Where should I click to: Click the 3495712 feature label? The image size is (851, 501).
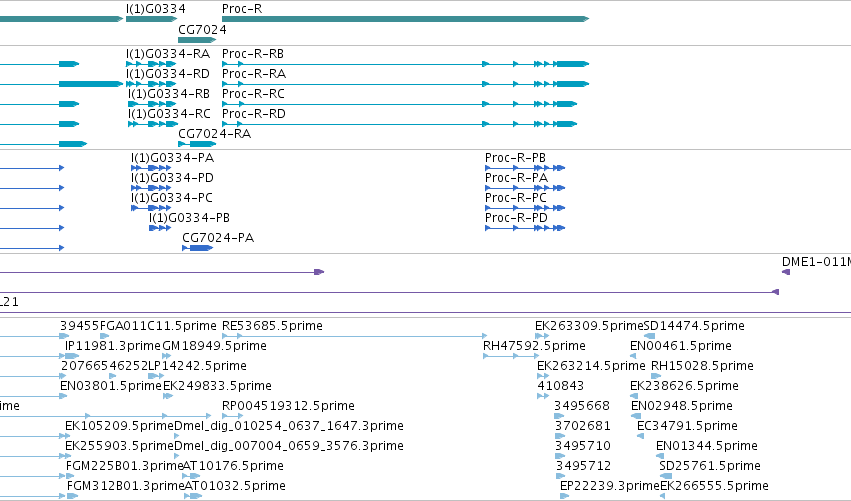[x=583, y=466]
